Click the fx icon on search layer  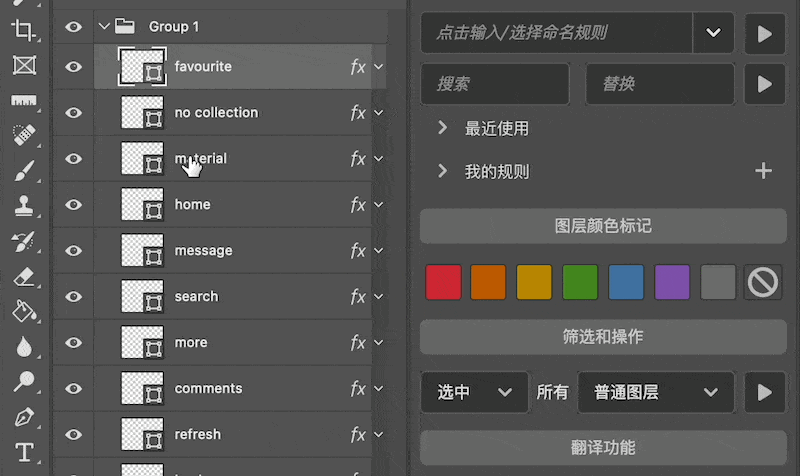(x=358, y=296)
